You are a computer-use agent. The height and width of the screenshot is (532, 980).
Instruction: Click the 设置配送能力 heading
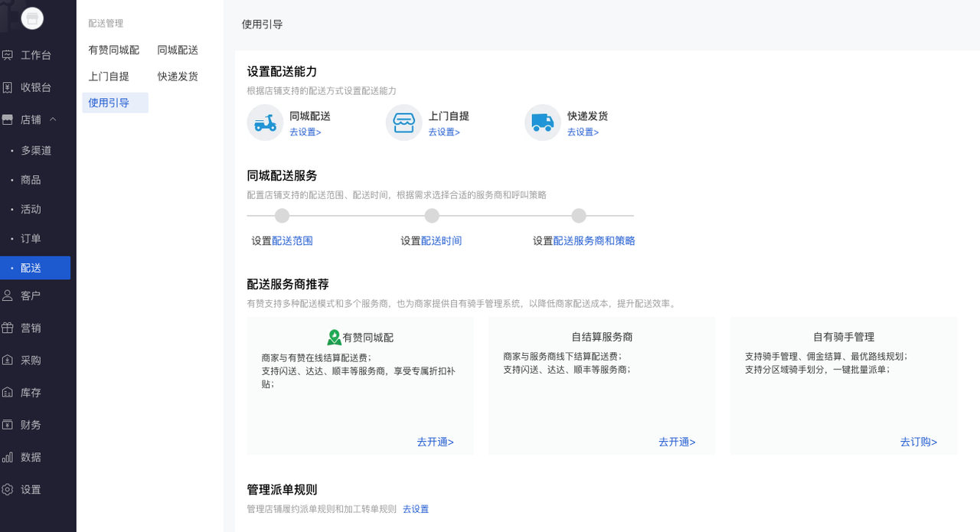point(282,71)
